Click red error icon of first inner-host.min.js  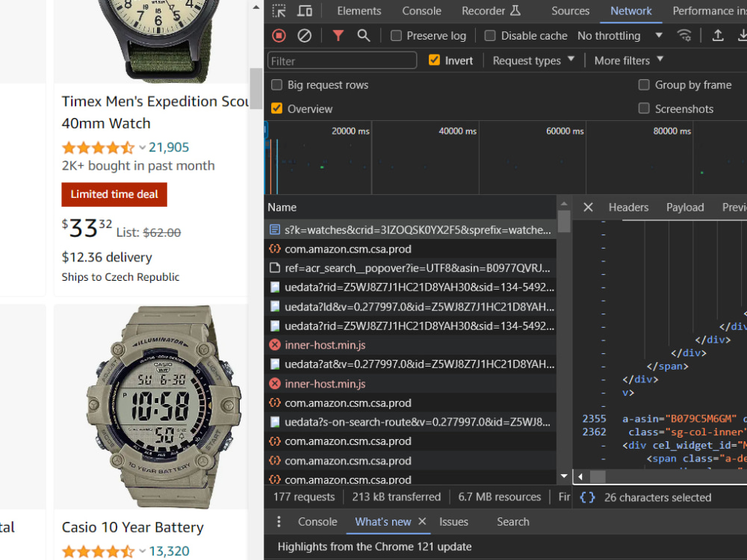coord(275,345)
